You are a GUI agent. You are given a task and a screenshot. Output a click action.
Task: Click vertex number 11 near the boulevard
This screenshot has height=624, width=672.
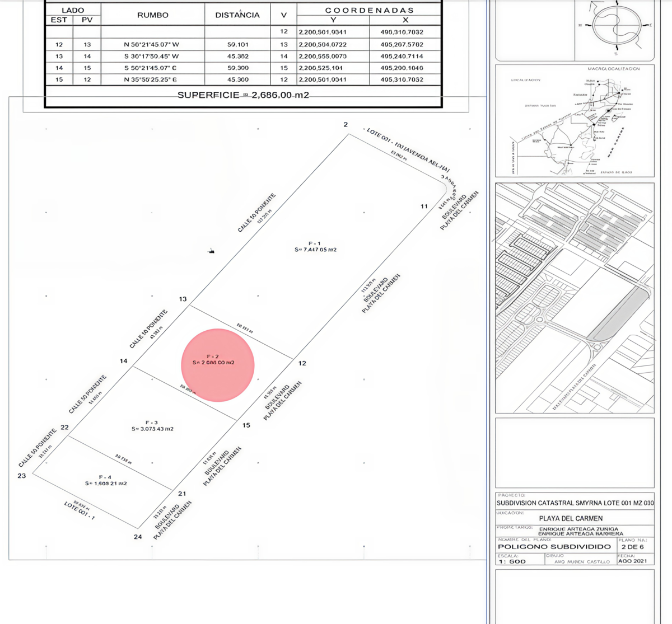[424, 207]
